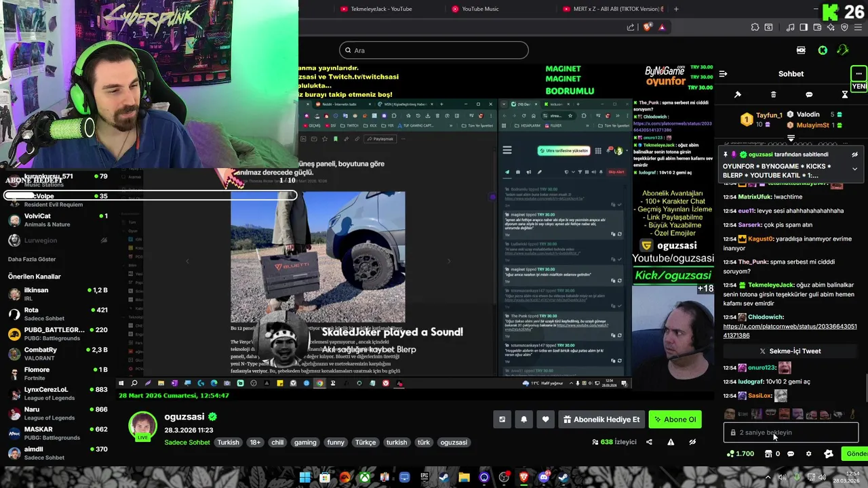Open a new browser tab
Image resolution: width=868 pixels, height=488 pixels.
(x=676, y=9)
